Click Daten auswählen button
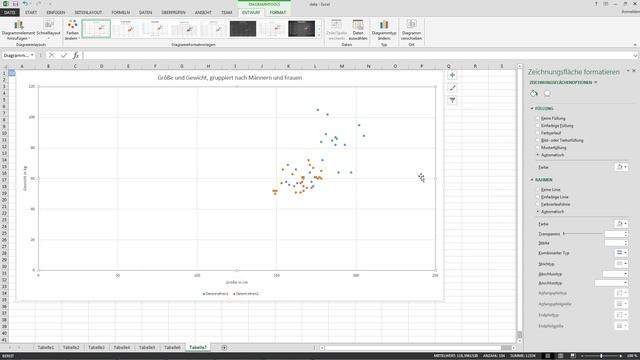640x360 pixels. click(x=358, y=29)
